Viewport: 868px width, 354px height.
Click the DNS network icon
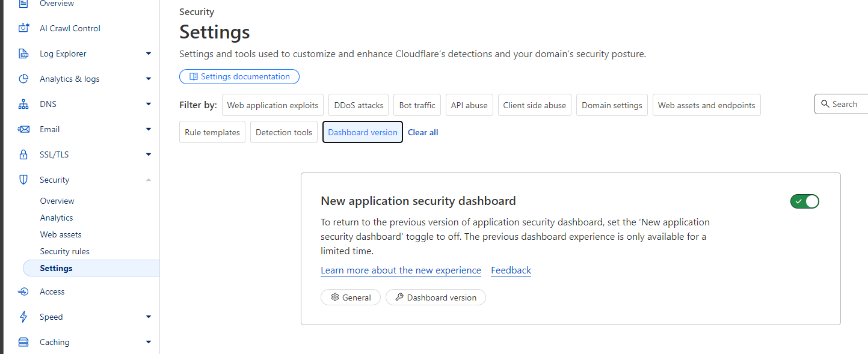[x=23, y=104]
